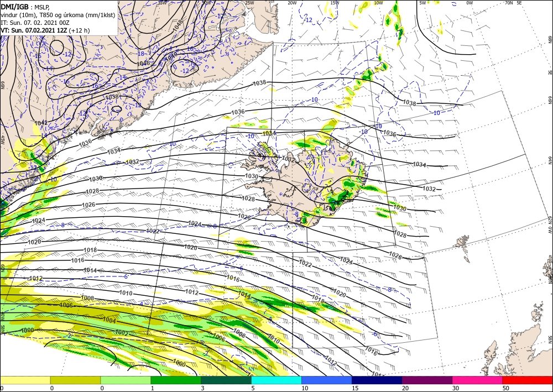553x392 pixels.
Task: Click the navy legend color swatch
Action: coord(377,380)
